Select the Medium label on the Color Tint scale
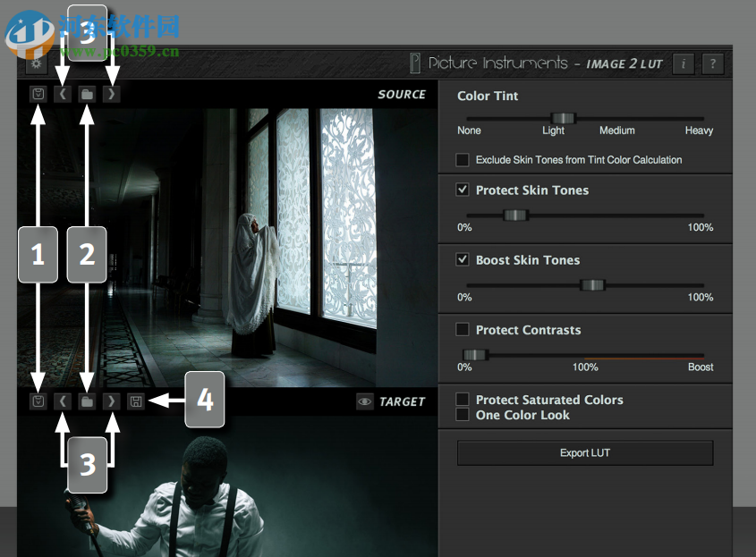756x557 pixels. (616, 130)
